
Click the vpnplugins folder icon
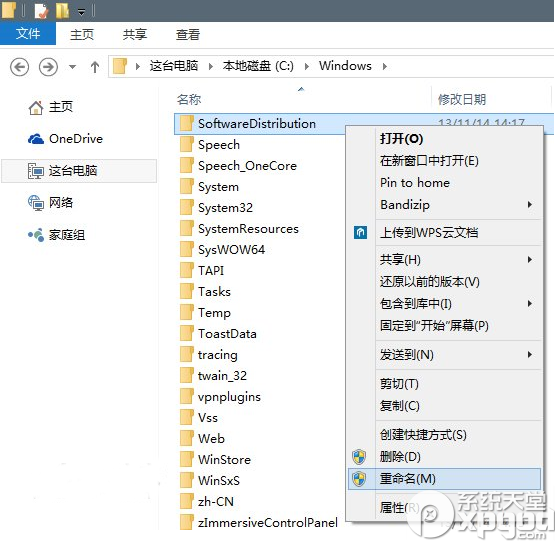(187, 396)
